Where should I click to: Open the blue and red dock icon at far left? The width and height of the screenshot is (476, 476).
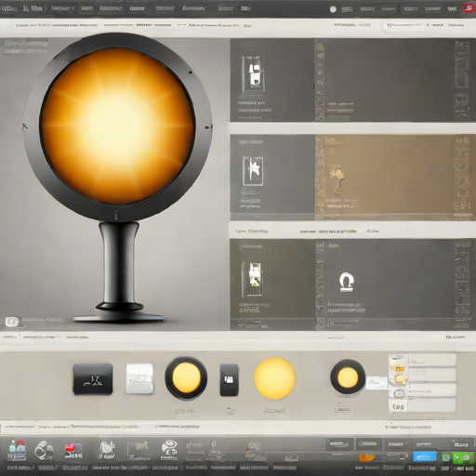pyautogui.click(x=17, y=450)
